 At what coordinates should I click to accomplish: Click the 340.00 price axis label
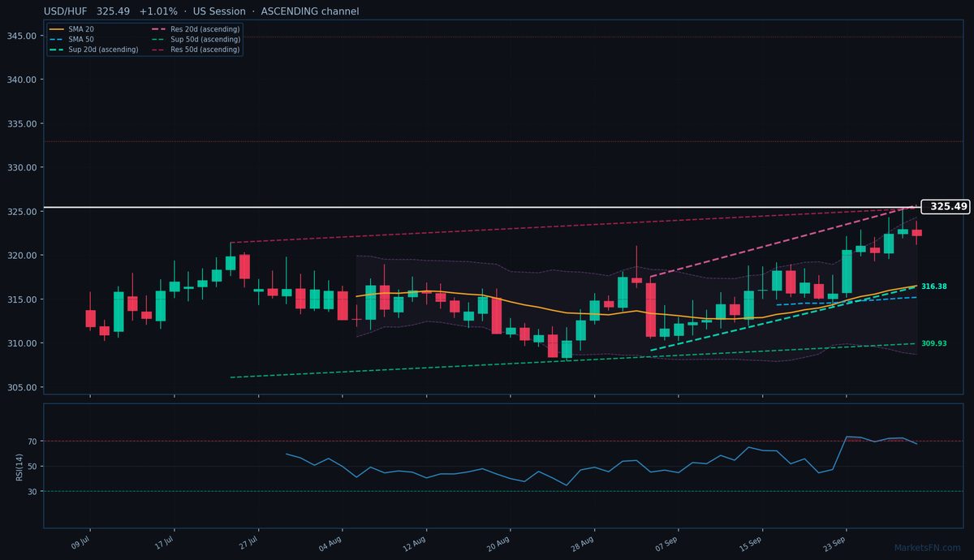pyautogui.click(x=21, y=80)
